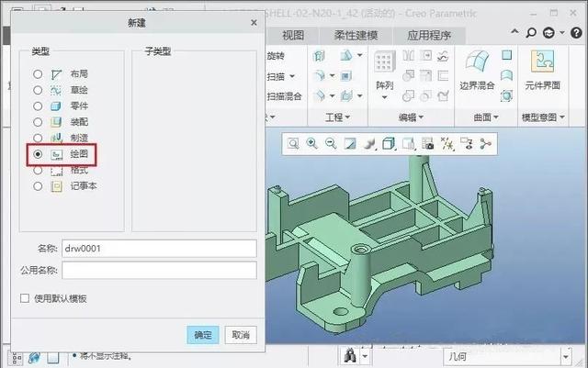
Task: Switch to the 视图 tab
Action: pyautogui.click(x=293, y=36)
